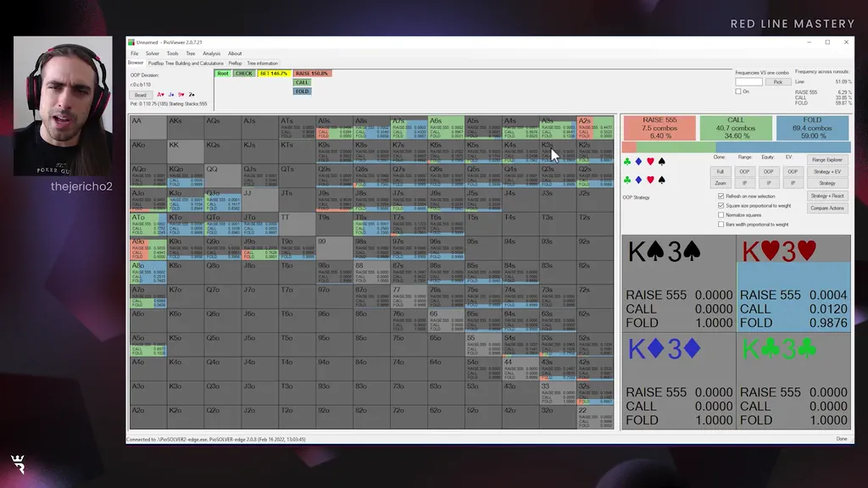Select the clubs suit in the bottom suit row
Viewport: 868px width, 488px height.
pos(626,180)
